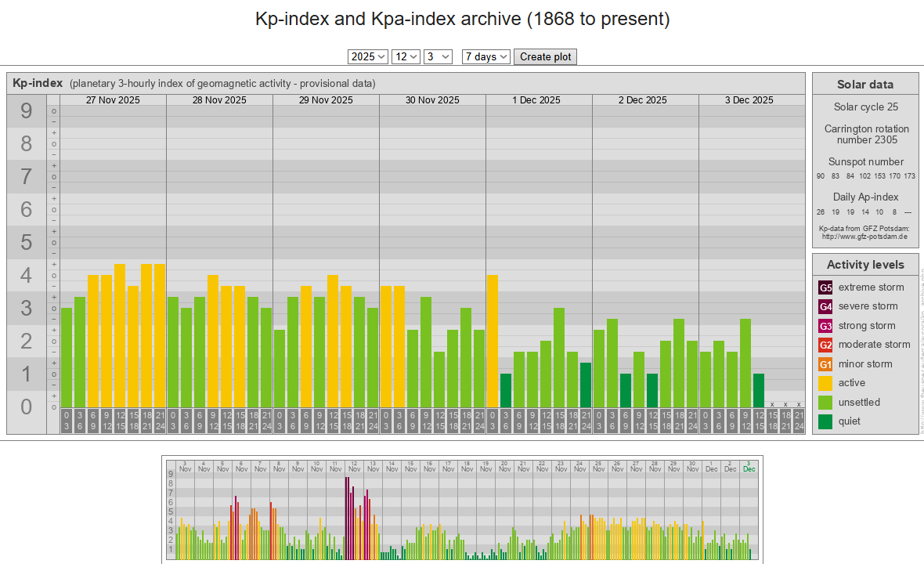This screenshot has height=564, width=924.
Task: Click the GFZ Potsdam website URL
Action: (x=864, y=236)
